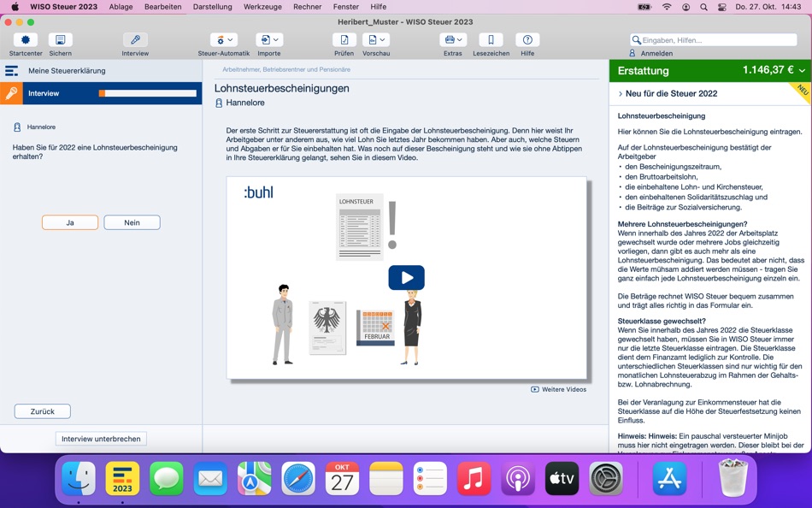Open the Fenster menu

tap(346, 7)
